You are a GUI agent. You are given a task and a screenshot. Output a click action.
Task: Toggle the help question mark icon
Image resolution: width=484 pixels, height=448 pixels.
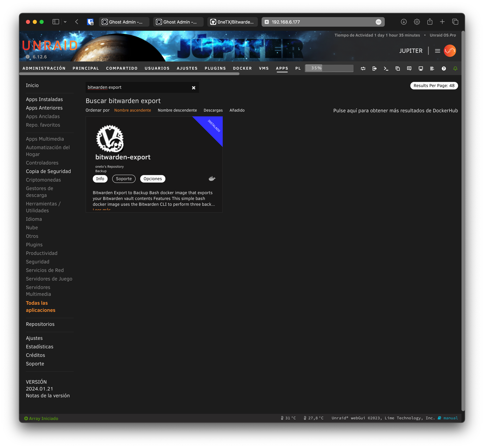(444, 68)
